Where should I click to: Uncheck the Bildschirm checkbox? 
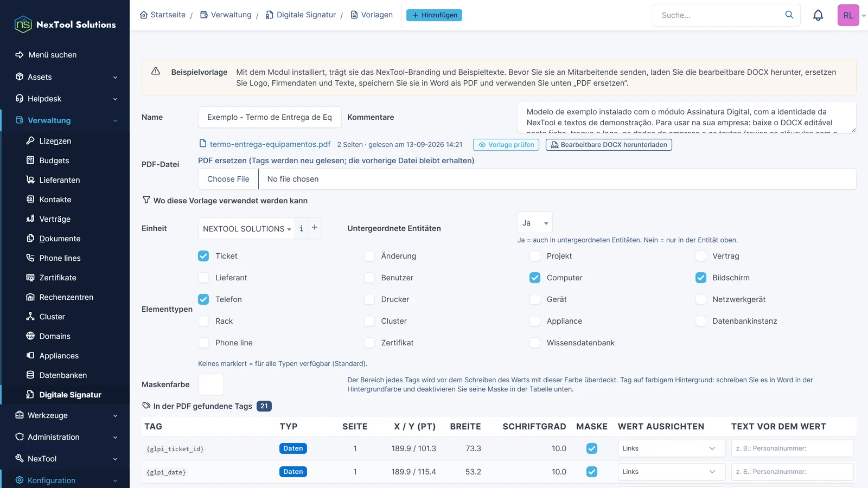(701, 278)
